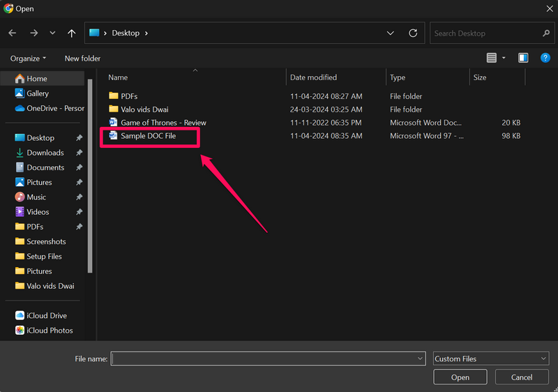Cancel the file dialog
The width and height of the screenshot is (558, 392).
(x=522, y=377)
